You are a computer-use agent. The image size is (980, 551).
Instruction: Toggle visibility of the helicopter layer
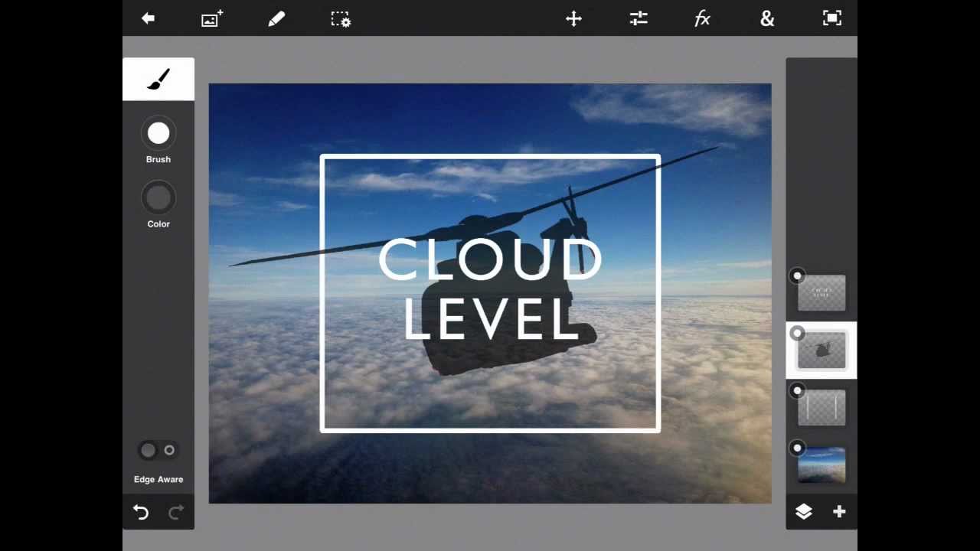797,334
